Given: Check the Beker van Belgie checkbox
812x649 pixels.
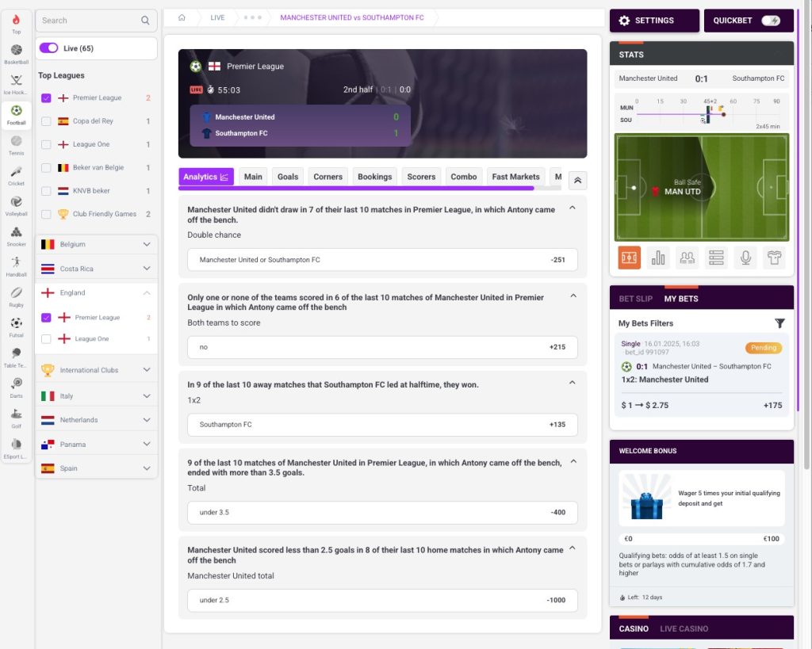Looking at the screenshot, I should 46,168.
